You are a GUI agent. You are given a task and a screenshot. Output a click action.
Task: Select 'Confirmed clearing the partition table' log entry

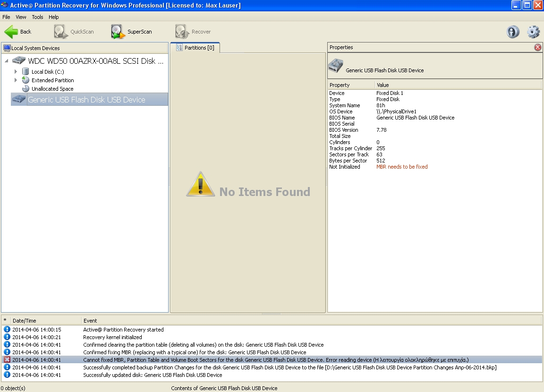204,345
